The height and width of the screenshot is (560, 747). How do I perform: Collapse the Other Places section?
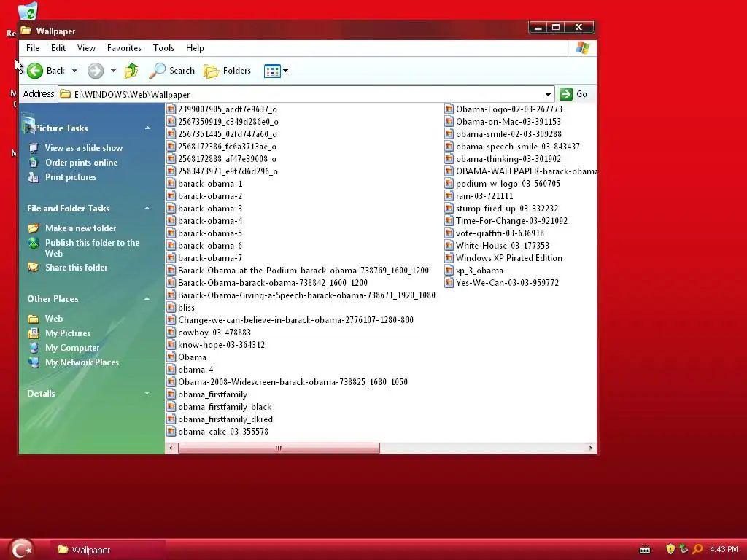[x=147, y=298]
